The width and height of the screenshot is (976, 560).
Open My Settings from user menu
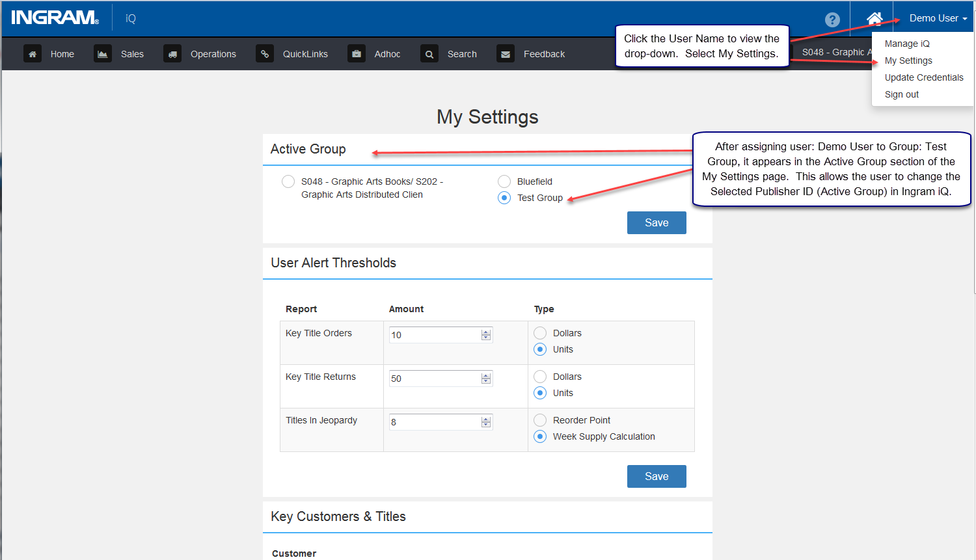coord(908,60)
